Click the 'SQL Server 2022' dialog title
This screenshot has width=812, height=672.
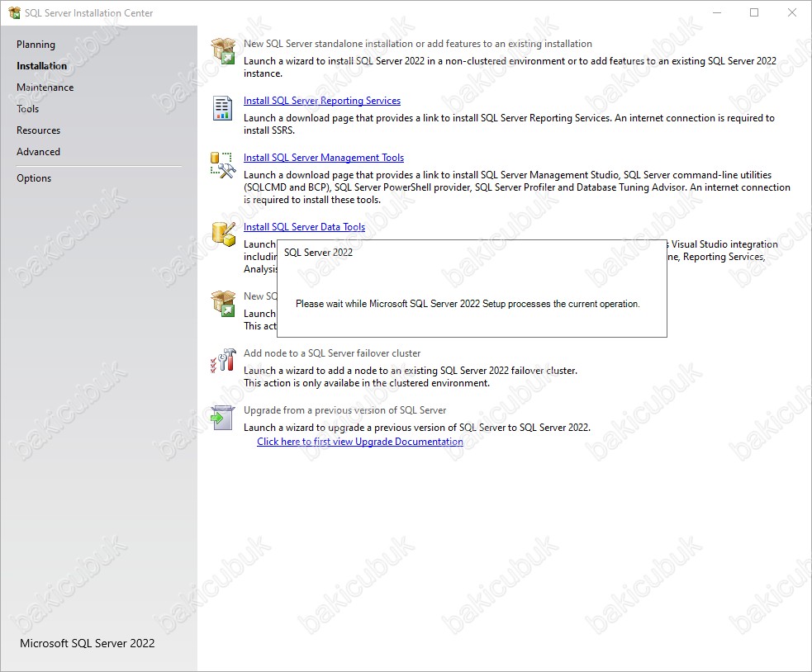coord(319,253)
